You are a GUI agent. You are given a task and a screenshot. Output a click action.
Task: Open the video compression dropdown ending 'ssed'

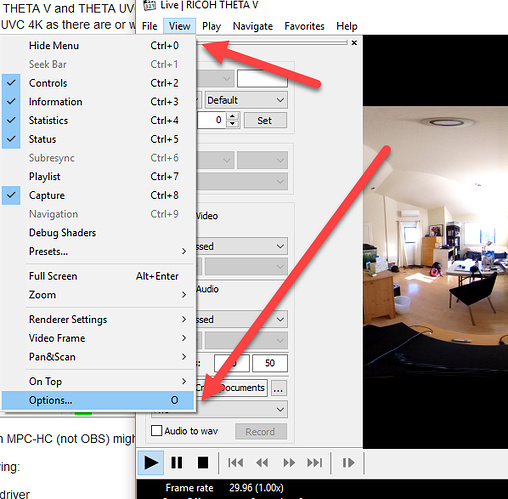pos(242,246)
